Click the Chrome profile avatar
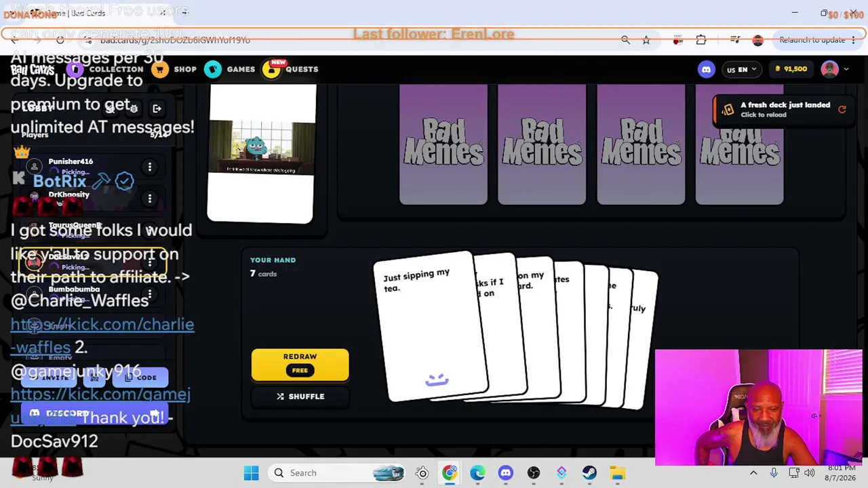This screenshot has height=488, width=868. click(757, 40)
